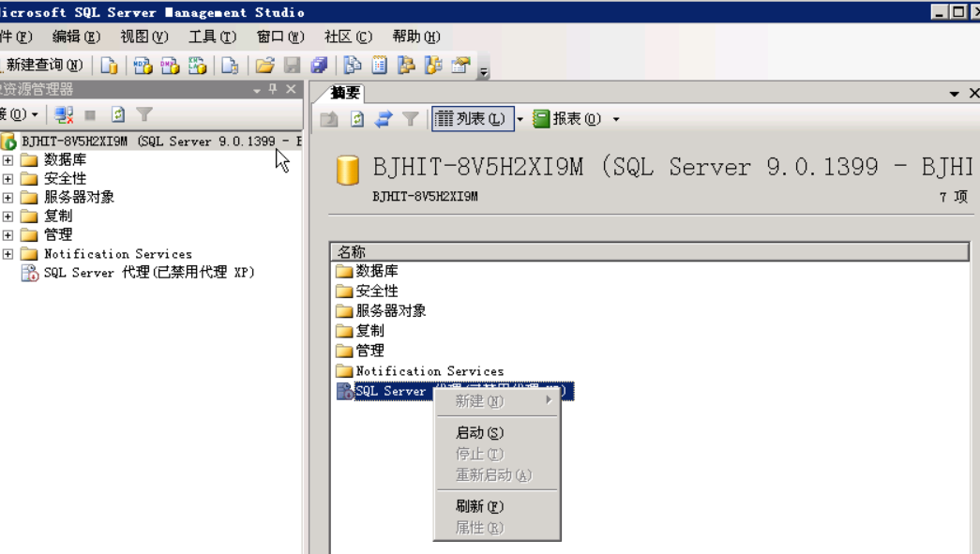Open the main toolbar options overflow arrow
980x554 pixels.
click(484, 72)
